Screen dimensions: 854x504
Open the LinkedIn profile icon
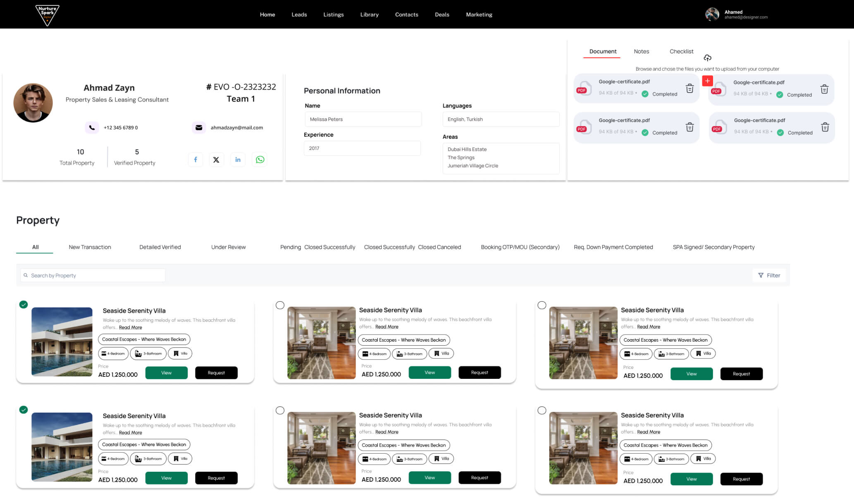click(238, 159)
